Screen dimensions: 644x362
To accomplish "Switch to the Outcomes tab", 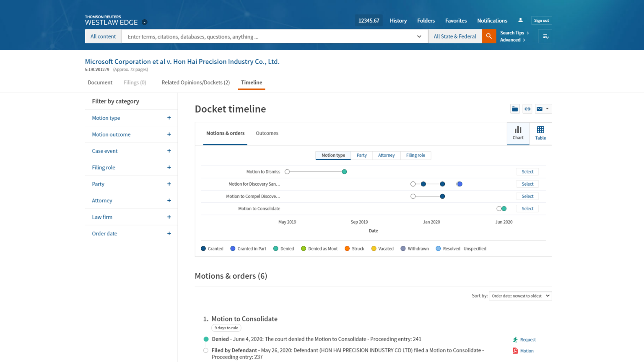I will point(267,133).
